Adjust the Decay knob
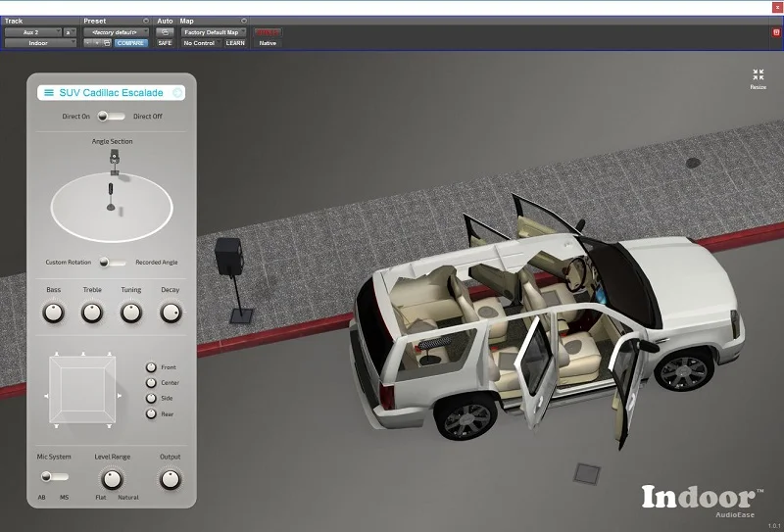Screen dimensions: 784x532 pyautogui.click(x=171, y=313)
